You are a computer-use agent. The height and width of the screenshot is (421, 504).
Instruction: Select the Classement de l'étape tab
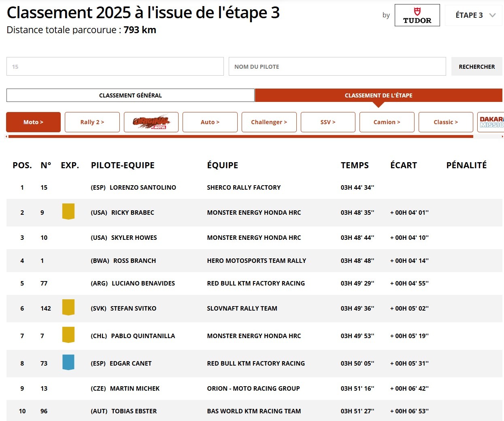coord(379,95)
